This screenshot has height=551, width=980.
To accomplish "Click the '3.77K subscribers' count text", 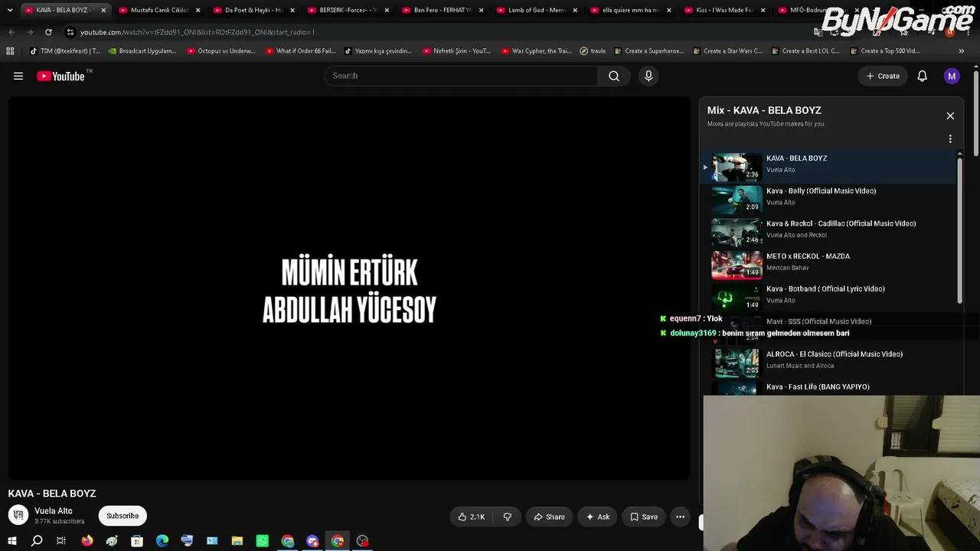I will point(60,521).
